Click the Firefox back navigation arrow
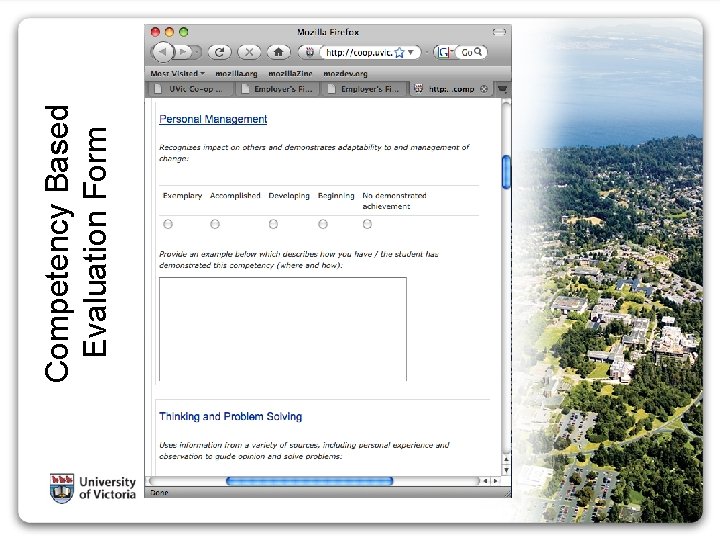 click(x=163, y=52)
